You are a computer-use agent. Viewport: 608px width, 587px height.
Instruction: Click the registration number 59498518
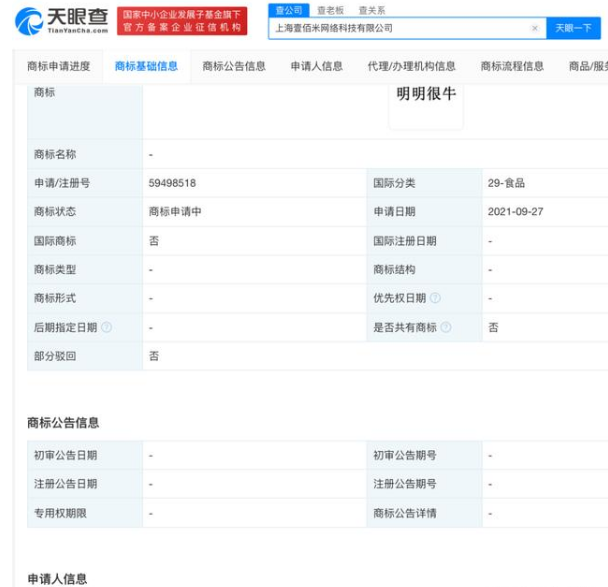[x=172, y=184]
